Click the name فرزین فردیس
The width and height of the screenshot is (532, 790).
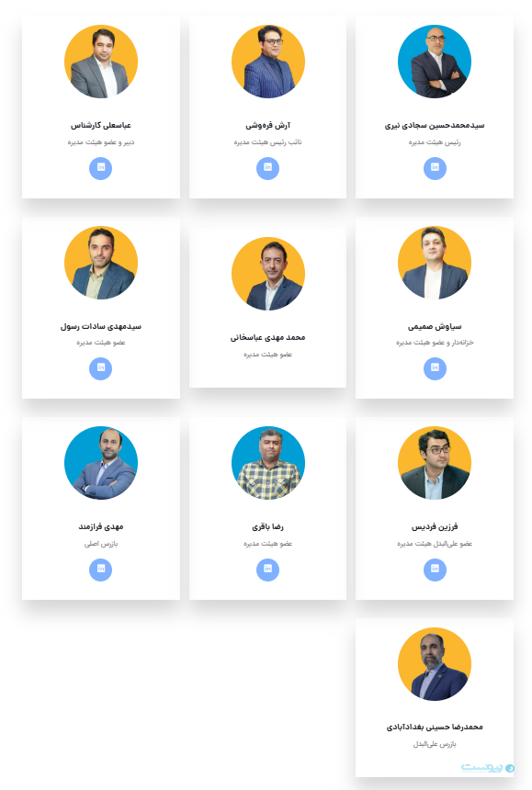(x=435, y=527)
